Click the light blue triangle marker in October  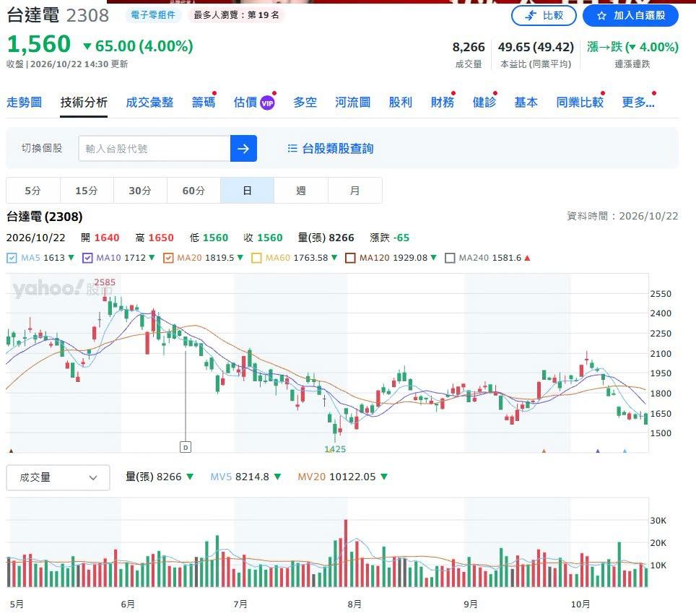(625, 451)
